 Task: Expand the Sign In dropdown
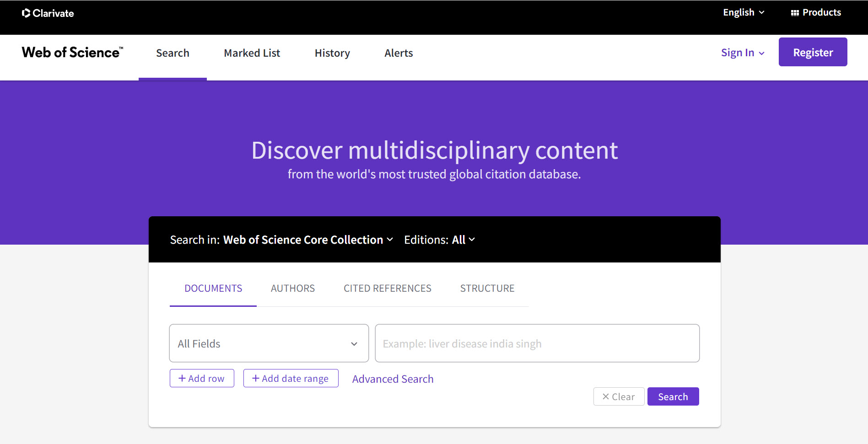743,53
